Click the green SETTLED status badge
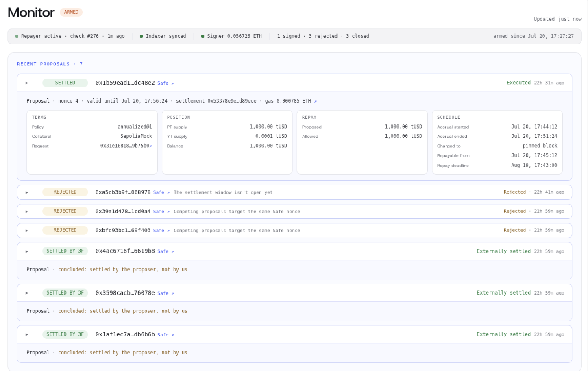Viewport: 588px width, 371px height. pos(65,83)
